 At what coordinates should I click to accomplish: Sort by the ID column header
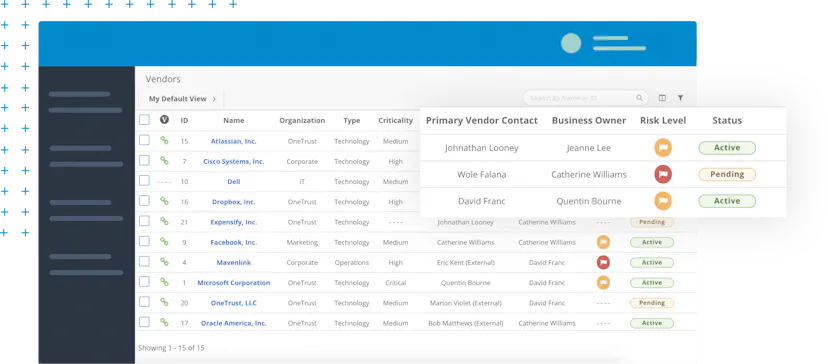click(x=184, y=120)
